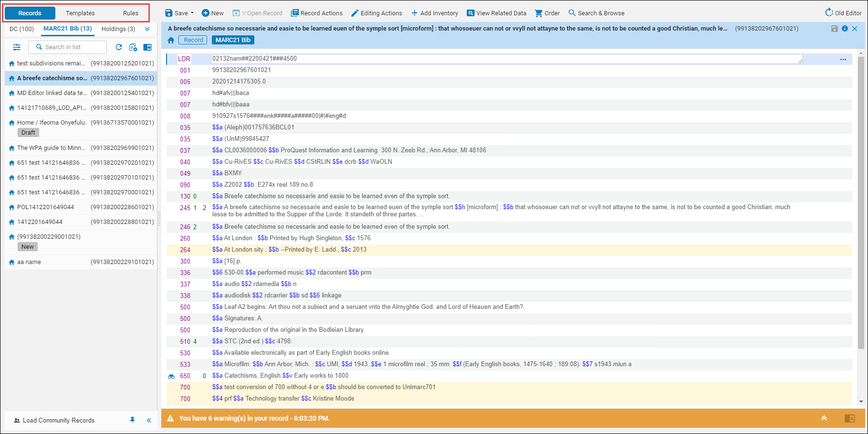The width and height of the screenshot is (868, 434).
Task: Click the Save disk icon
Action: click(x=169, y=13)
